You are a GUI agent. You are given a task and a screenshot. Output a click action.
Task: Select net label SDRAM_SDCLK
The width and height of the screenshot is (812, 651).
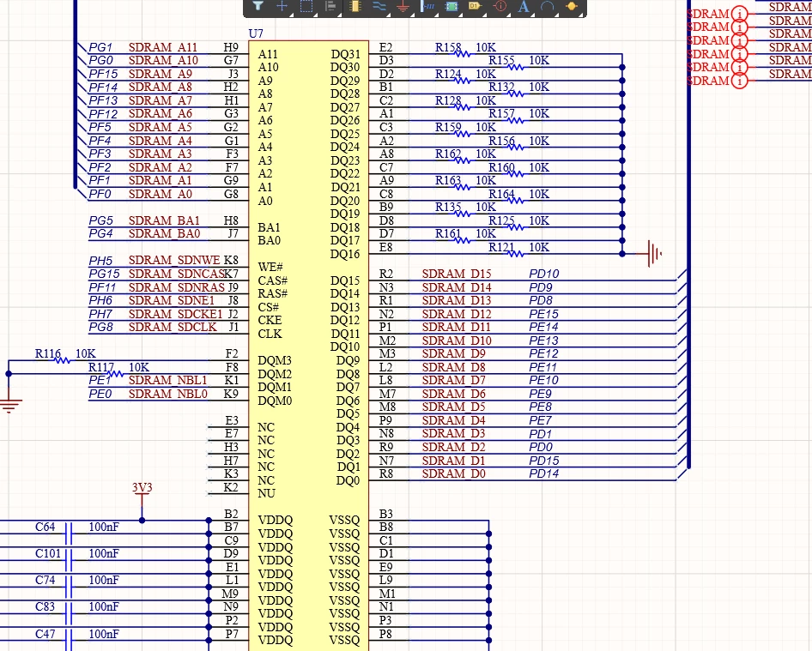point(173,327)
